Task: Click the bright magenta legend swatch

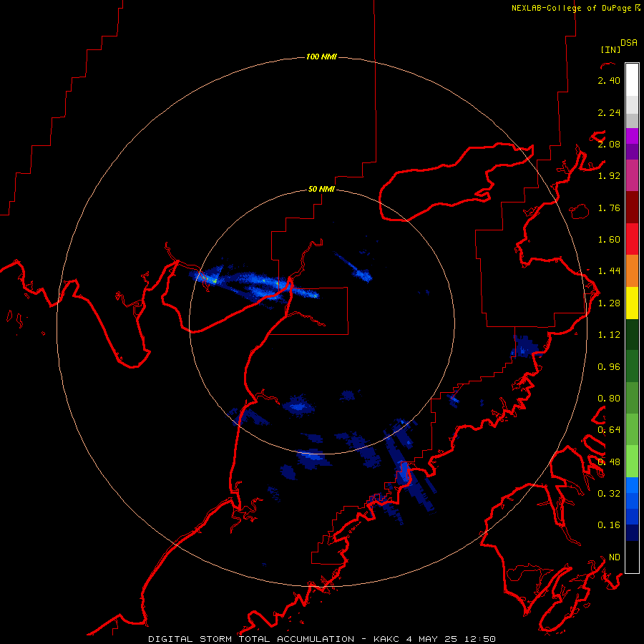Action: tap(632, 136)
